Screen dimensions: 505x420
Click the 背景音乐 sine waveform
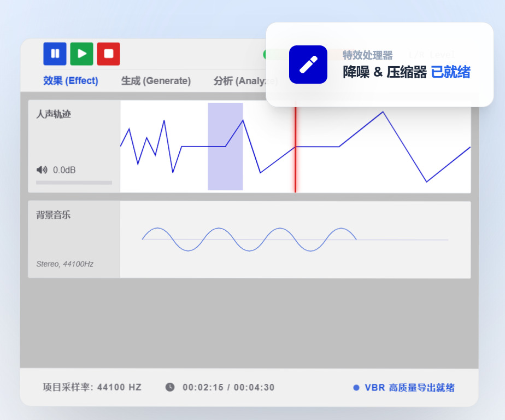[249, 240]
